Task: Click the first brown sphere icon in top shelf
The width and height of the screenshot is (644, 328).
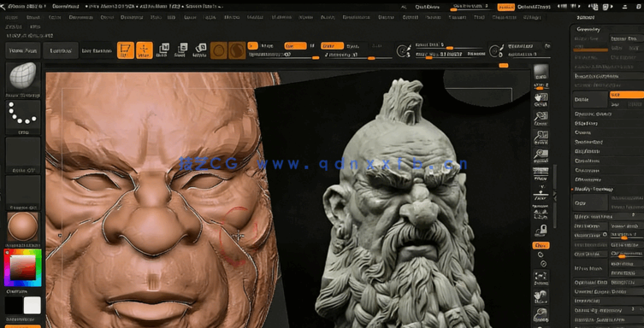Action: [218, 50]
